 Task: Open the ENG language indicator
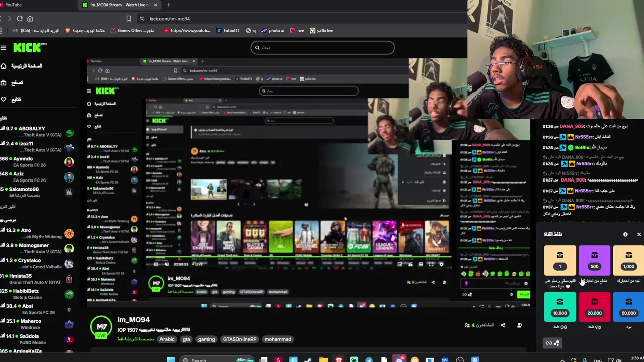pyautogui.click(x=598, y=360)
